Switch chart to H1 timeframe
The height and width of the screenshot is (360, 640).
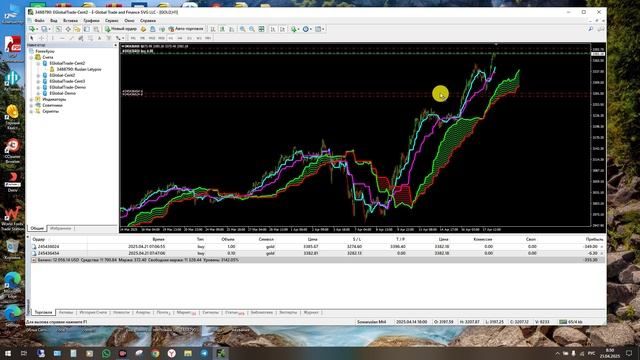(171, 38)
